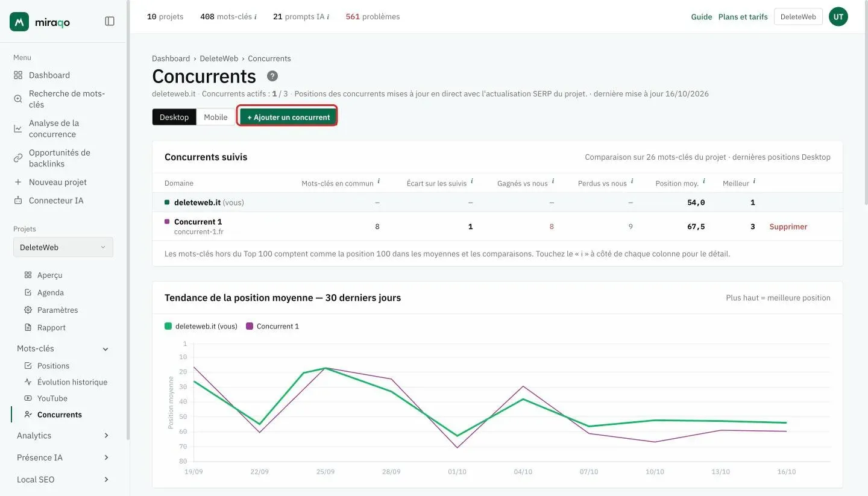
Task: Show info for Position moy. column
Action: point(703,181)
